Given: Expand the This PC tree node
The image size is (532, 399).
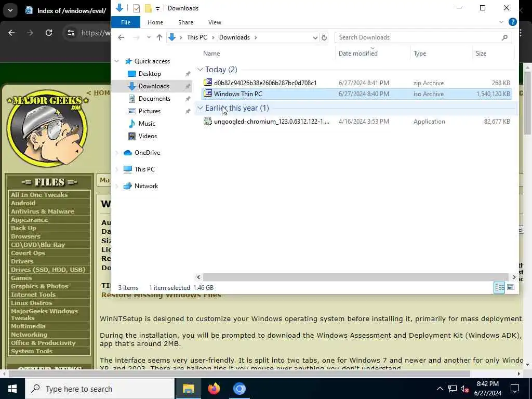Looking at the screenshot, I should tap(117, 169).
